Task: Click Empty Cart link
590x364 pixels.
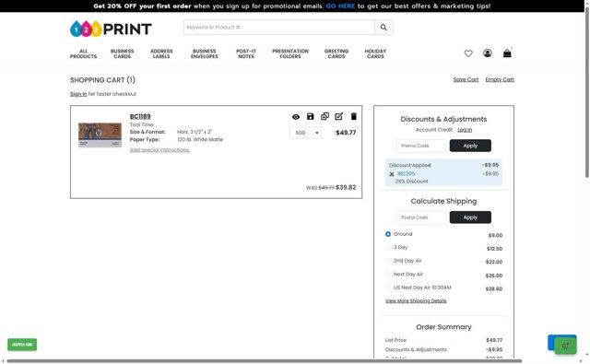Action: (500, 79)
